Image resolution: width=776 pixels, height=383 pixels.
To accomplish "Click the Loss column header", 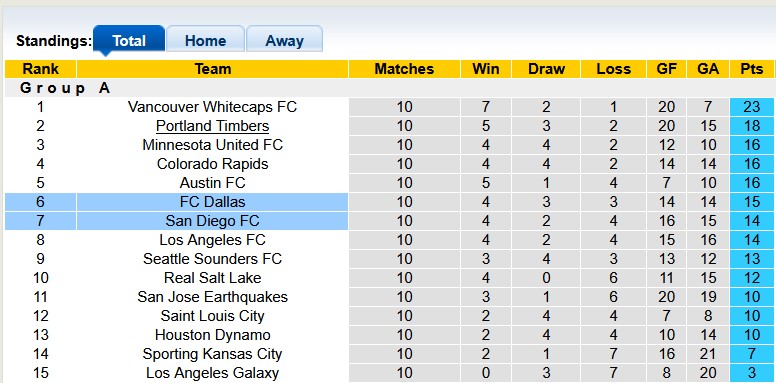I will [614, 69].
